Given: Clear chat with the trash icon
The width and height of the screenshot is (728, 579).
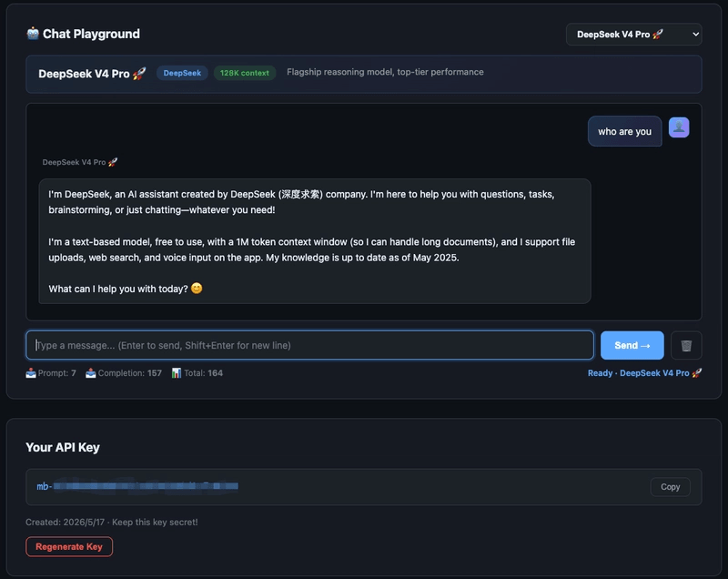Looking at the screenshot, I should [686, 345].
